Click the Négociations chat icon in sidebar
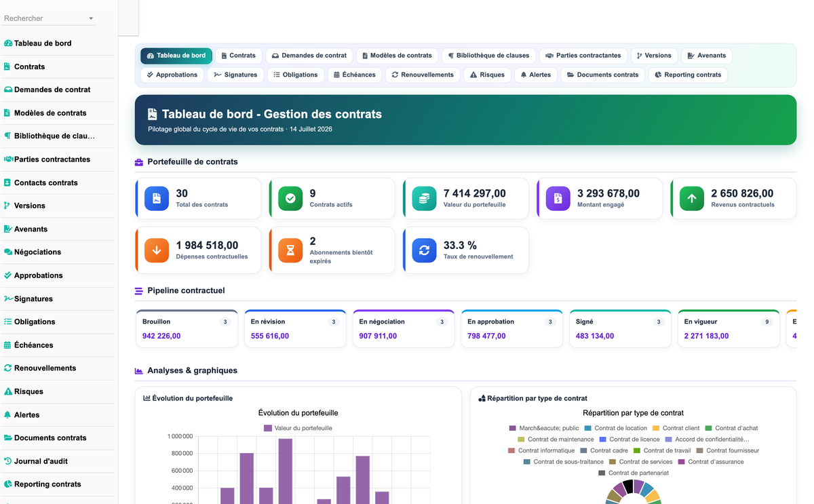Image resolution: width=814 pixels, height=504 pixels. [x=8, y=252]
